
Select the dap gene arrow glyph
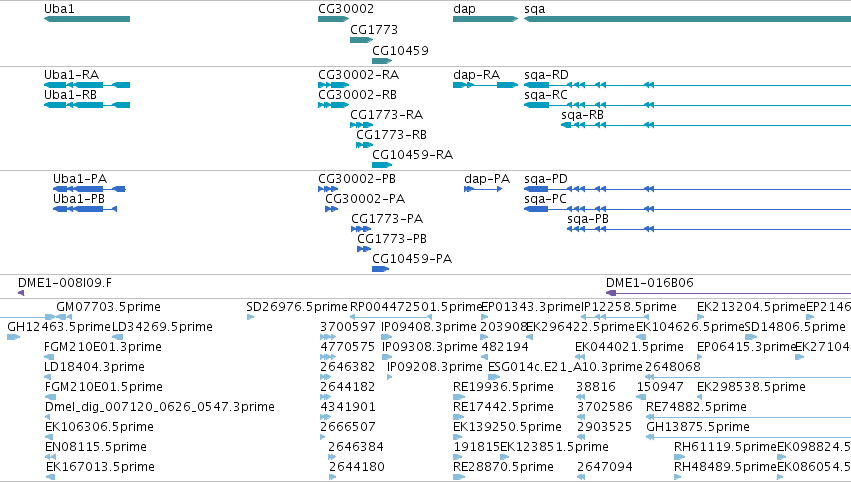tap(485, 19)
